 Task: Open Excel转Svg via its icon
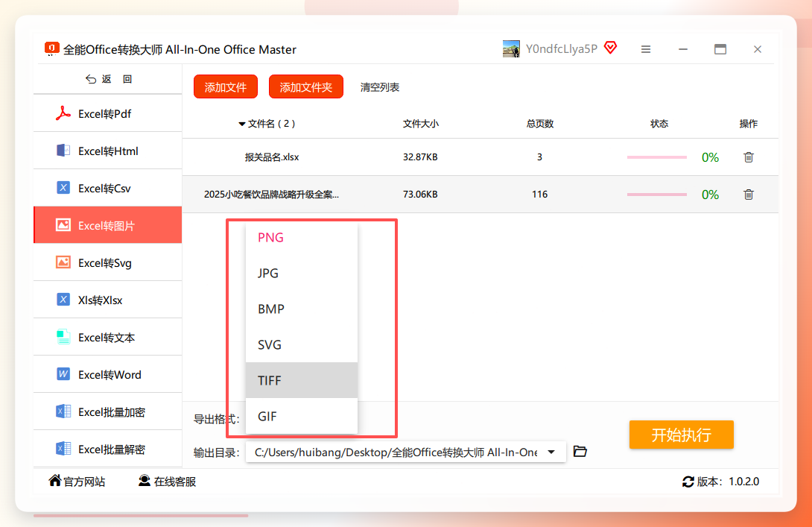[63, 262]
